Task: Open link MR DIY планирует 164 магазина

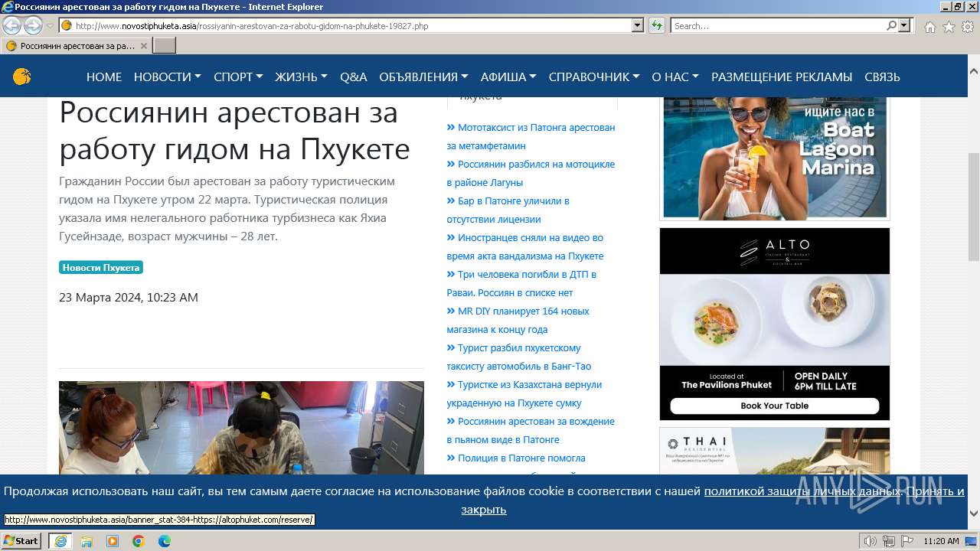Action: pos(518,320)
